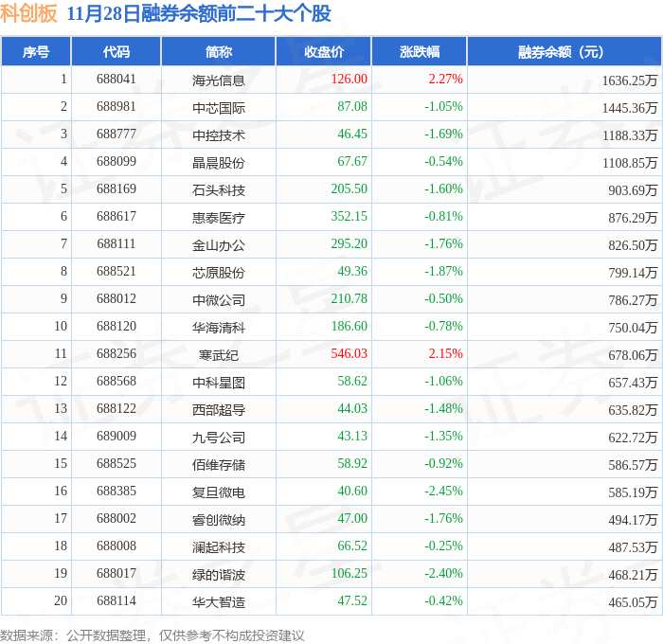Click stock name 晶晨股份
This screenshot has width=663, height=644.
(x=219, y=163)
